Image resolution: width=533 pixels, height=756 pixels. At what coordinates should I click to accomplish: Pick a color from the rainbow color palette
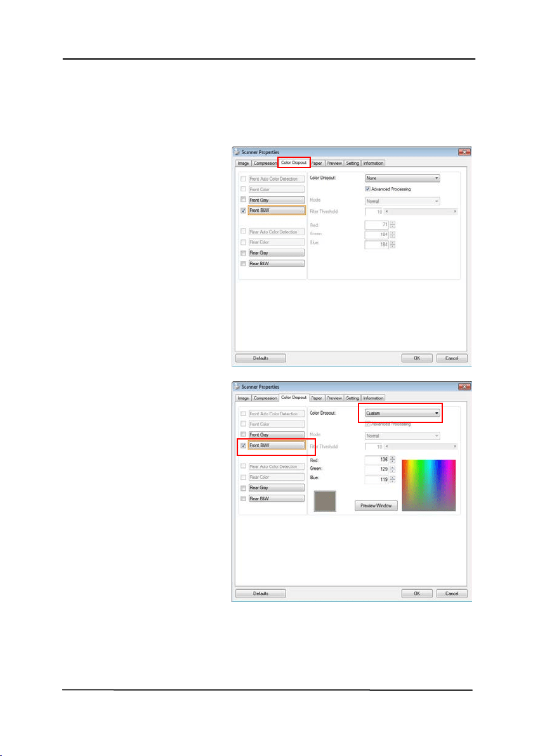pos(429,486)
